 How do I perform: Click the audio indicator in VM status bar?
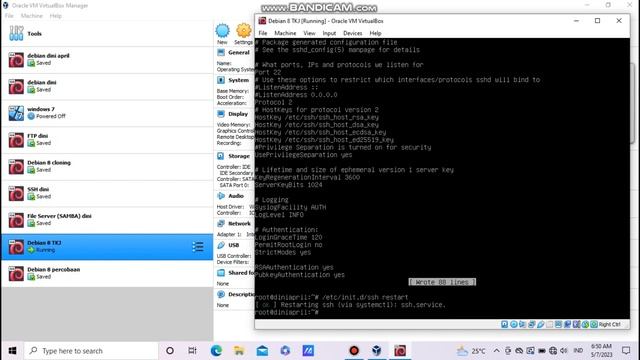pyautogui.click(x=522, y=324)
